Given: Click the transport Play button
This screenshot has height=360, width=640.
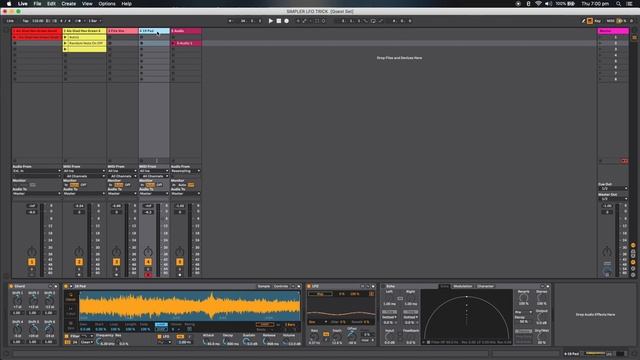Looking at the screenshot, I should pyautogui.click(x=271, y=21).
